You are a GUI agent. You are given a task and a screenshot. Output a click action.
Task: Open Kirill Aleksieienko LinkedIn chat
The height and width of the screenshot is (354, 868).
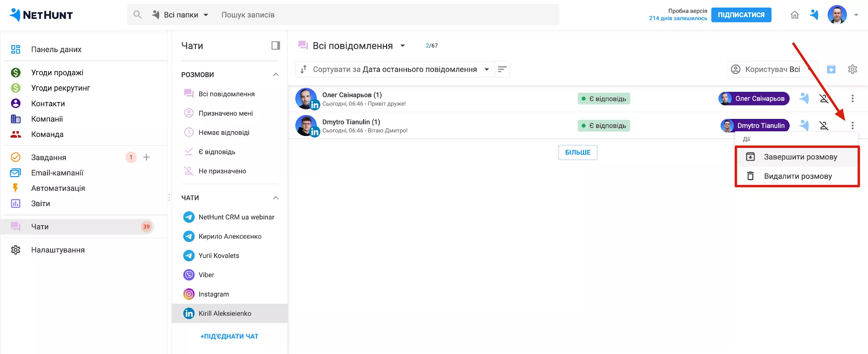click(229, 313)
